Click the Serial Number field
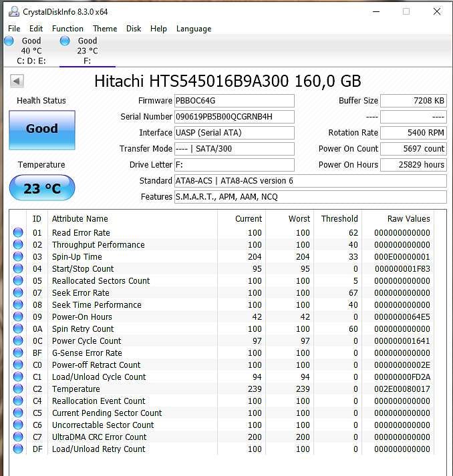 click(x=234, y=117)
